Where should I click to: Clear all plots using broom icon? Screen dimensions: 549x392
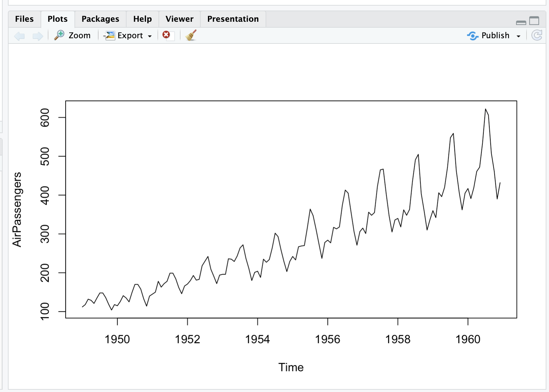pos(191,35)
